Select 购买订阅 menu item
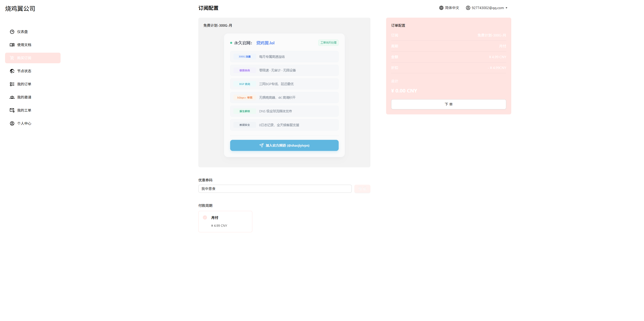 [x=33, y=58]
